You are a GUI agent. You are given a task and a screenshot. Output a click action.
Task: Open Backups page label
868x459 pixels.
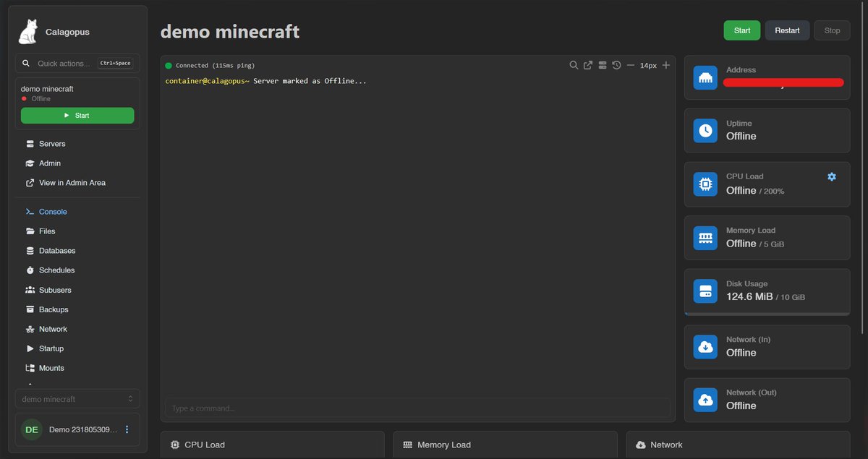click(x=54, y=309)
